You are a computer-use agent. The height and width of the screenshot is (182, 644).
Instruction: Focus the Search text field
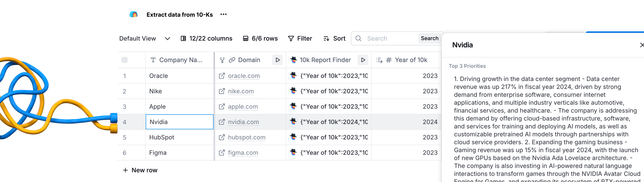pos(390,38)
